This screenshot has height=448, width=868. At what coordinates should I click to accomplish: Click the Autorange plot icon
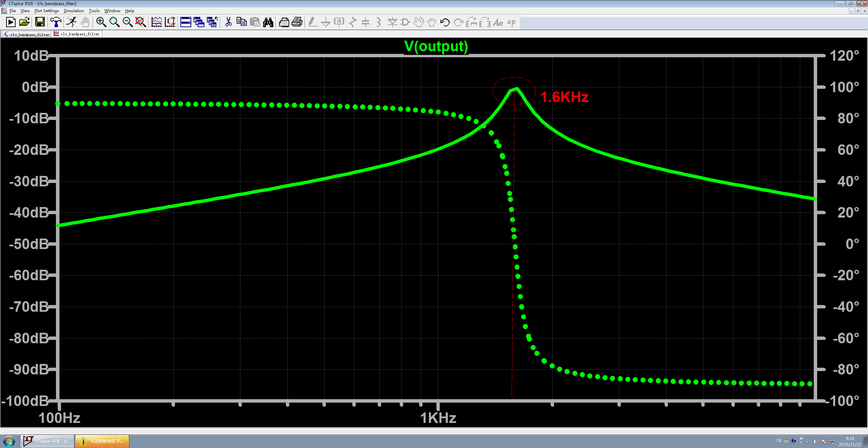tap(170, 22)
